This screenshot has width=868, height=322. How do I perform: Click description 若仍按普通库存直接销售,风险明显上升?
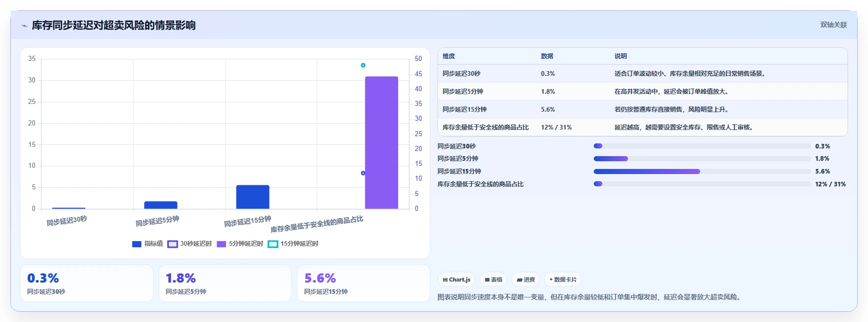(672, 110)
